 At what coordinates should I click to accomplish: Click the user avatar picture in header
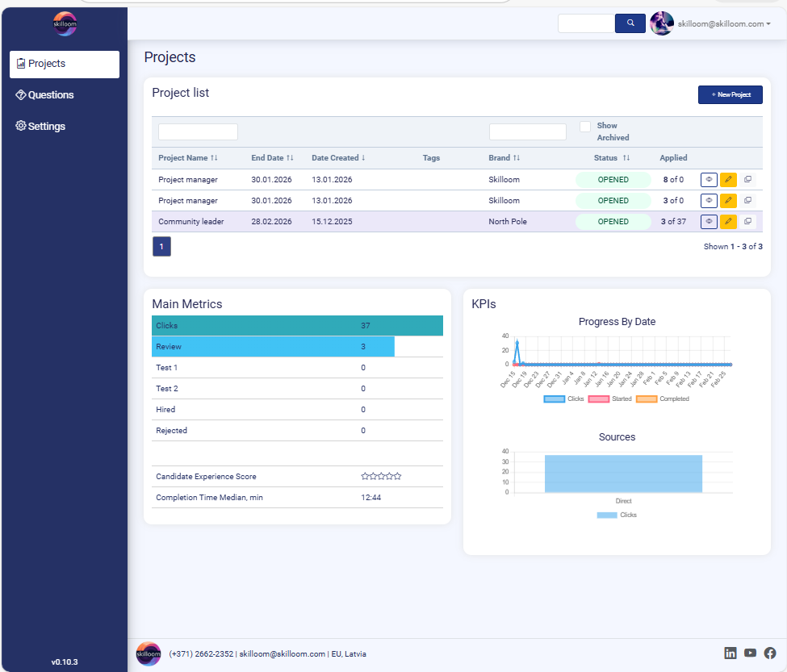[662, 23]
